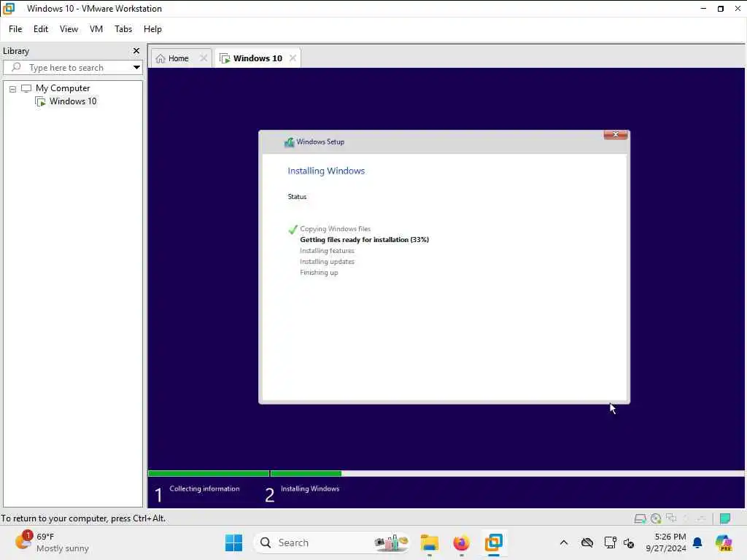747x560 pixels.
Task: Click the network tray icon
Action: tap(610, 542)
